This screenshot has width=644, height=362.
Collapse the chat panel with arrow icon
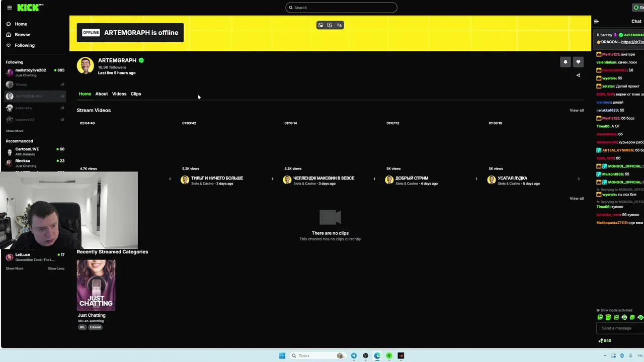point(596,22)
